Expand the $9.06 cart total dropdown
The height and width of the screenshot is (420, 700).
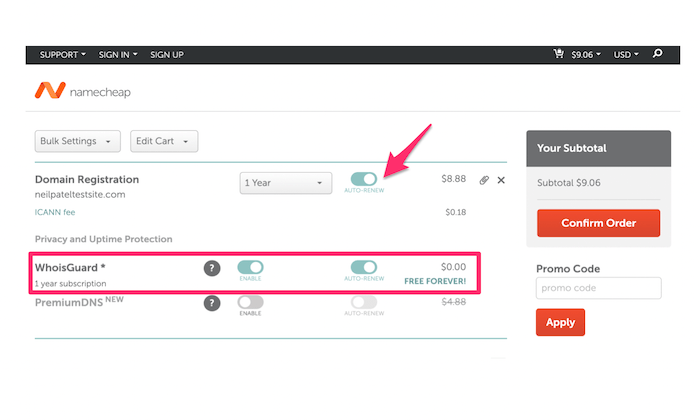(x=586, y=54)
